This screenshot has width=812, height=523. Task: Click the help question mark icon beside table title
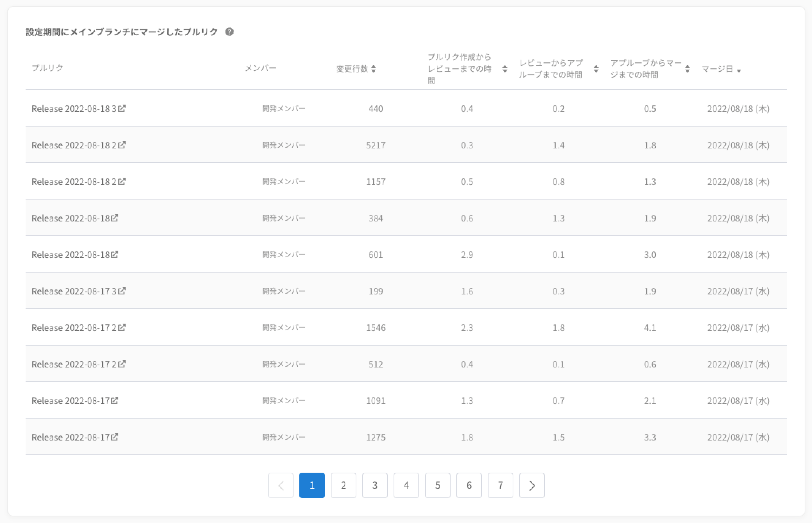pos(229,32)
